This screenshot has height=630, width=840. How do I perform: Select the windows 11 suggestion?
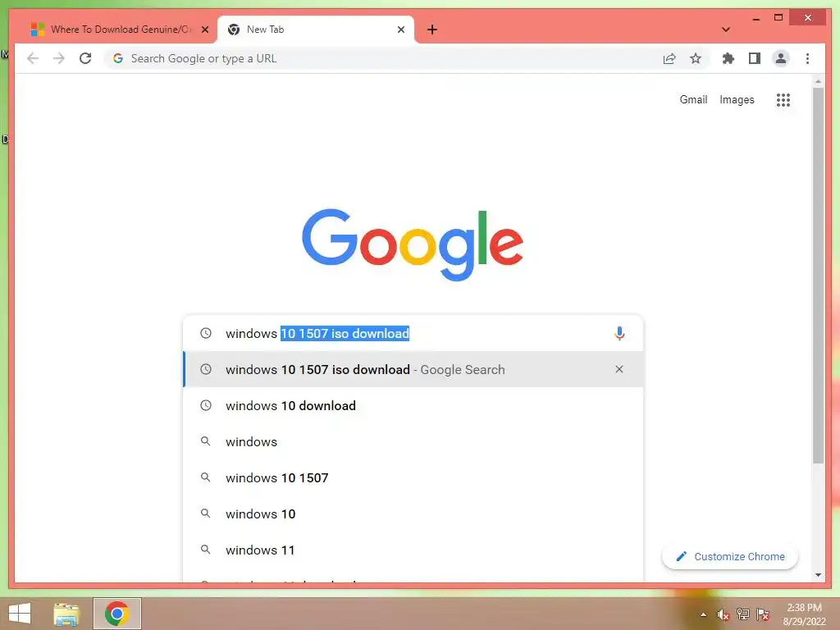413,550
